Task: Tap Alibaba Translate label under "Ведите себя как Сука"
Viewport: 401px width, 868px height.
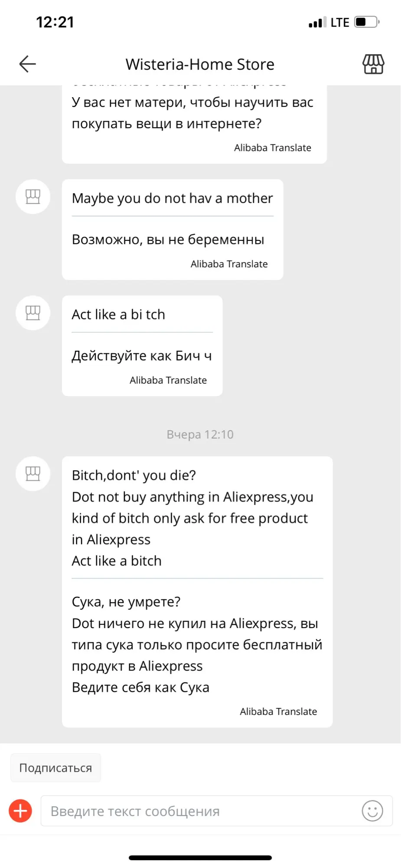Action: pos(278,711)
